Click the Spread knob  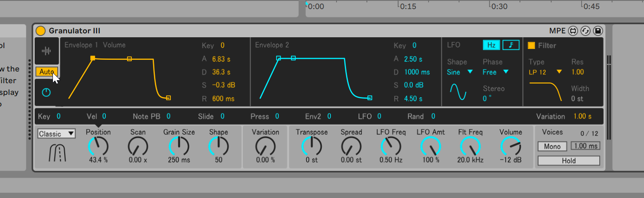[351, 146]
